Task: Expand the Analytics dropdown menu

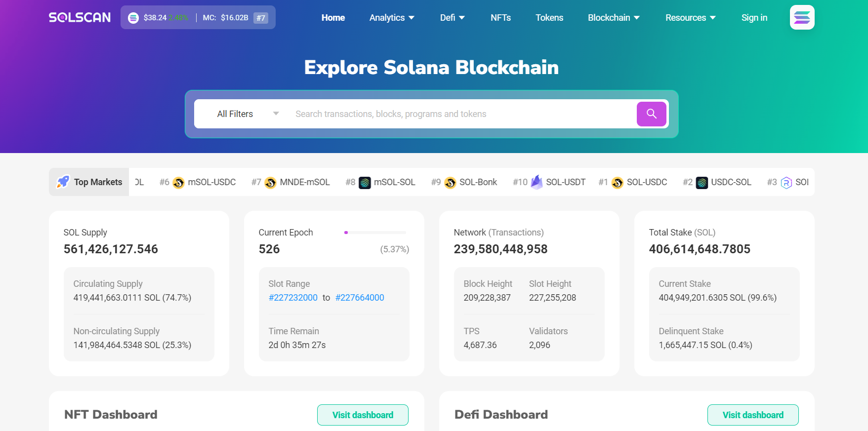Action: tap(392, 18)
